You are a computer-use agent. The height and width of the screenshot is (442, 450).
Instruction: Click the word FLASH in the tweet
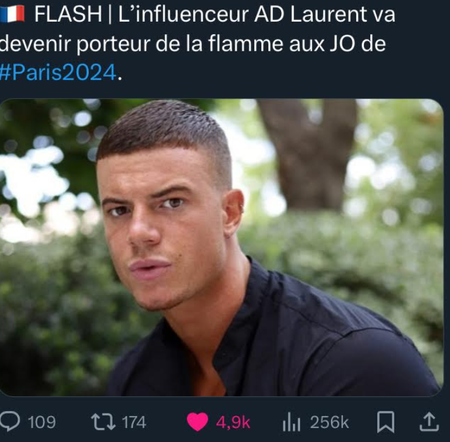[x=68, y=14]
